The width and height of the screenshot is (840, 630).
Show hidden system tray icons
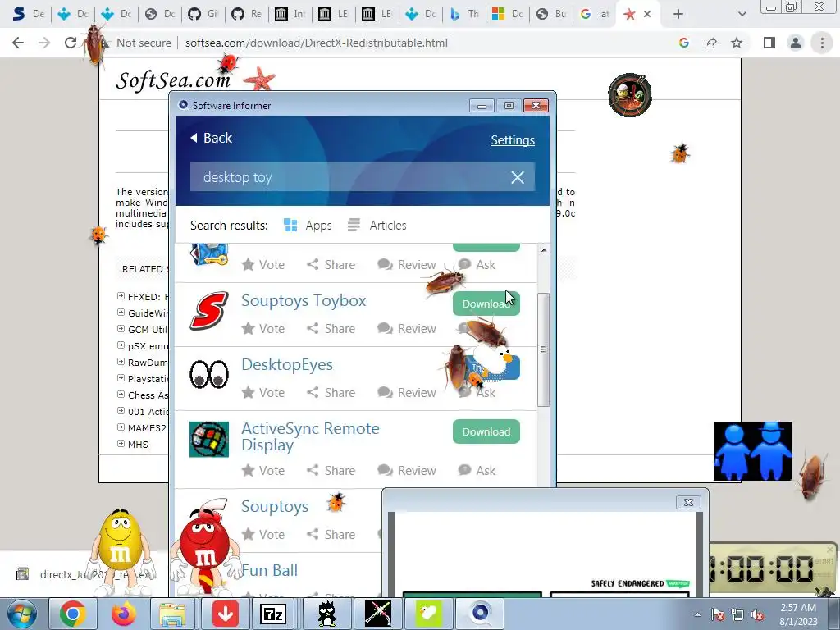tap(697, 614)
